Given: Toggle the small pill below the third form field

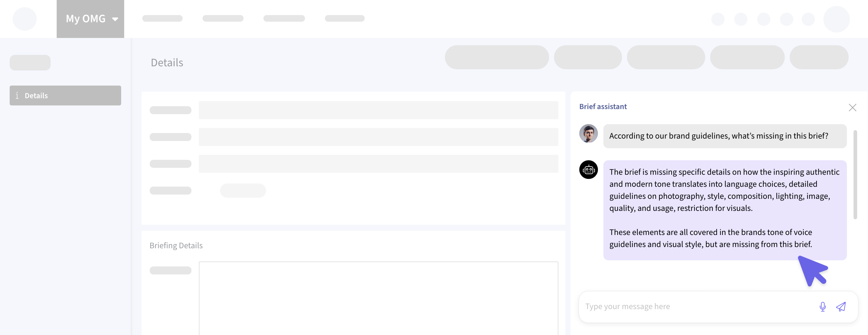Looking at the screenshot, I should tap(243, 191).
